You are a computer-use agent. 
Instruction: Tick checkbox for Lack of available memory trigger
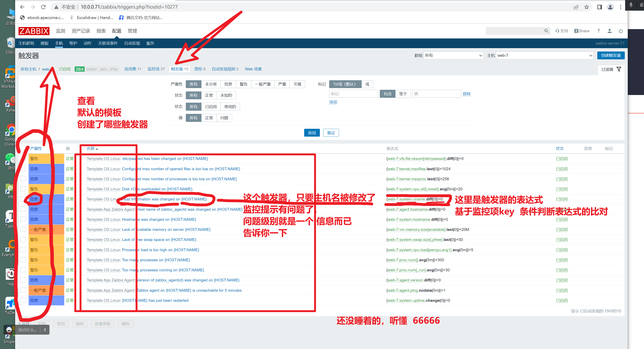23,229
